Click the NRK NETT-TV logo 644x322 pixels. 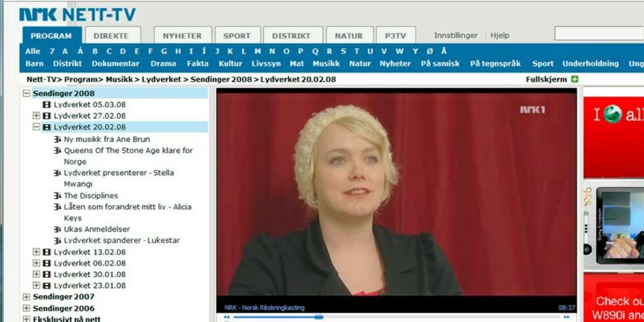78,14
